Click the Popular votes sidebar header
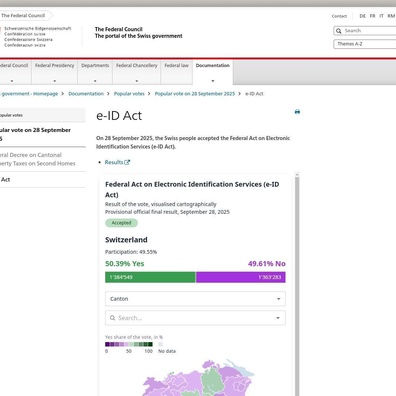This screenshot has height=396, width=396. pos(43,115)
